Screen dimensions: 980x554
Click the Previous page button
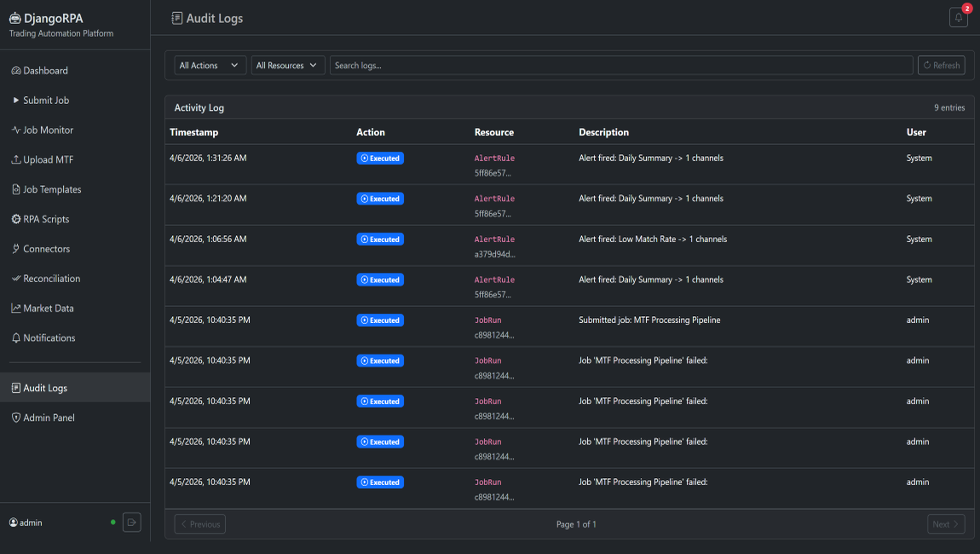tap(200, 524)
